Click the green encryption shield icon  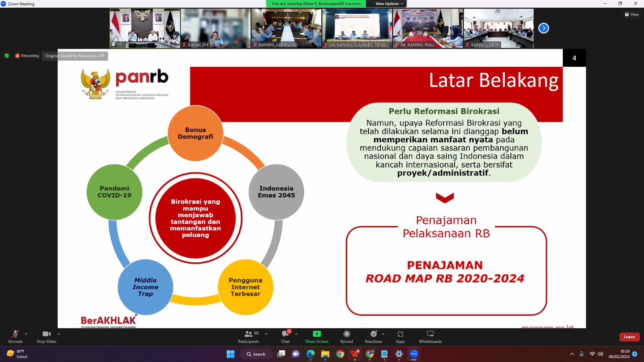click(7, 56)
